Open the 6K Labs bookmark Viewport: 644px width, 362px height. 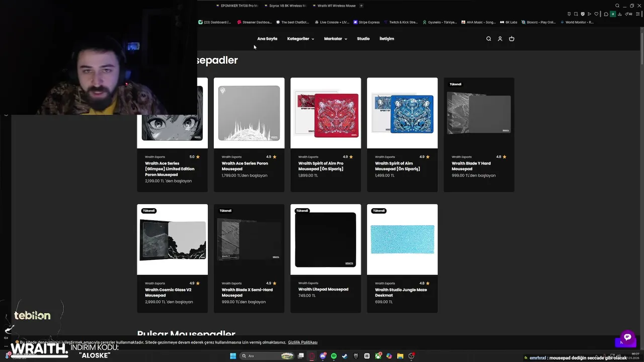pyautogui.click(x=508, y=22)
